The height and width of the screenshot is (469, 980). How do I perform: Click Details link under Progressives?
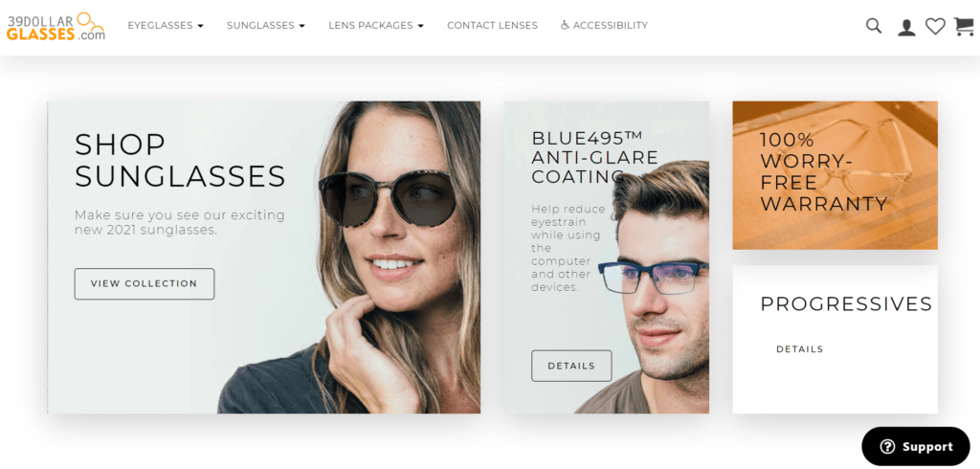point(799,349)
